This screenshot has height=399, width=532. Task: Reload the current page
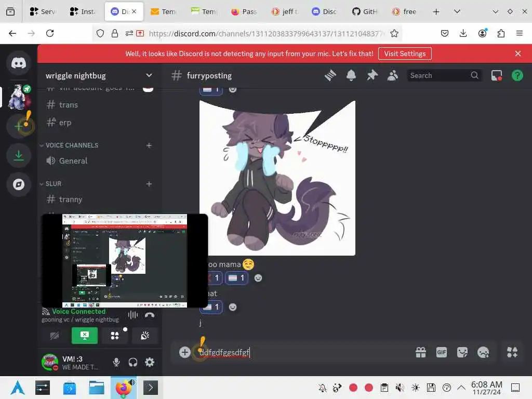pyautogui.click(x=50, y=33)
